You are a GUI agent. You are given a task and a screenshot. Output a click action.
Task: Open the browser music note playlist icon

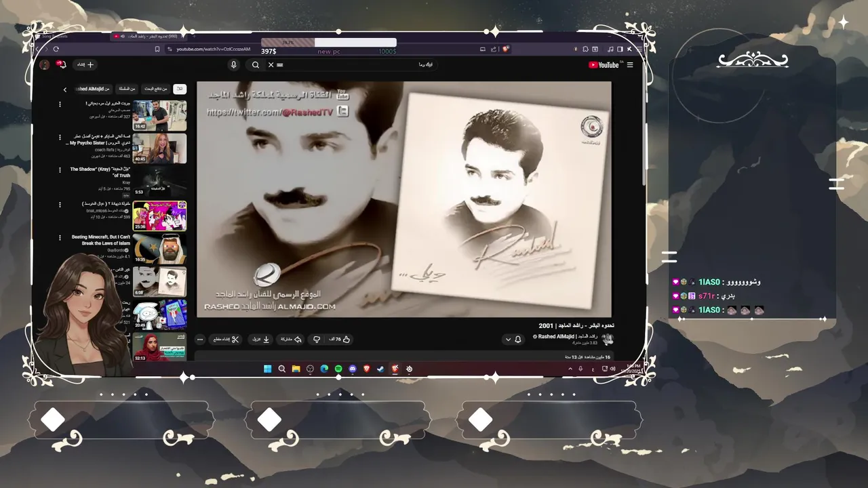pos(610,49)
